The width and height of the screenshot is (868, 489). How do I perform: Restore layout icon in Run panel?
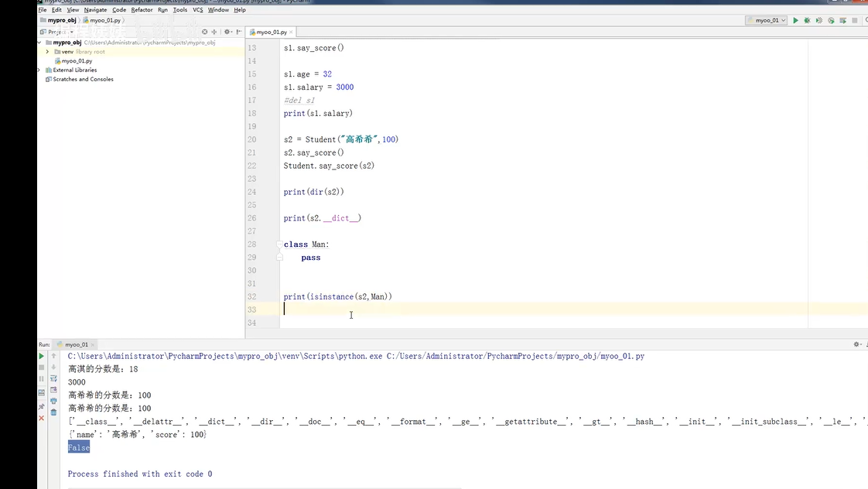[x=42, y=392]
